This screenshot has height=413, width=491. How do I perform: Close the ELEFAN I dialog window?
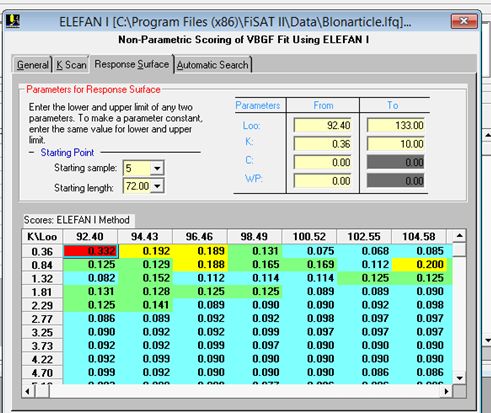tap(464, 21)
